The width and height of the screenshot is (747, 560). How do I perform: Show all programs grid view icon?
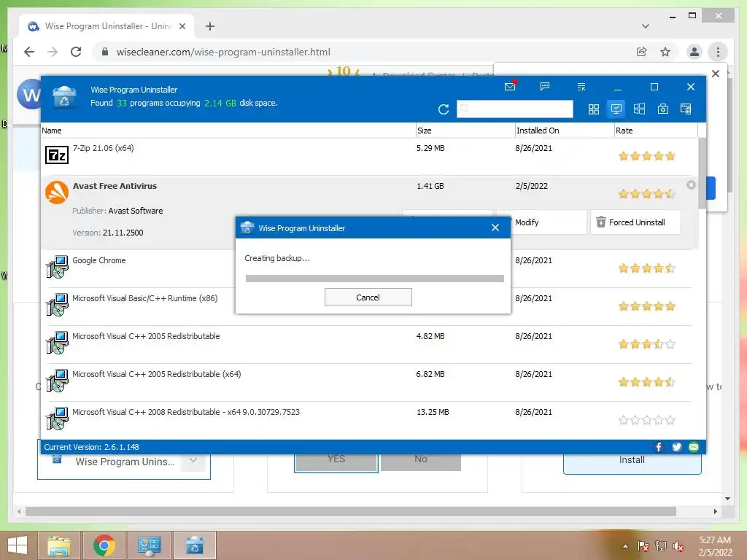pos(594,109)
